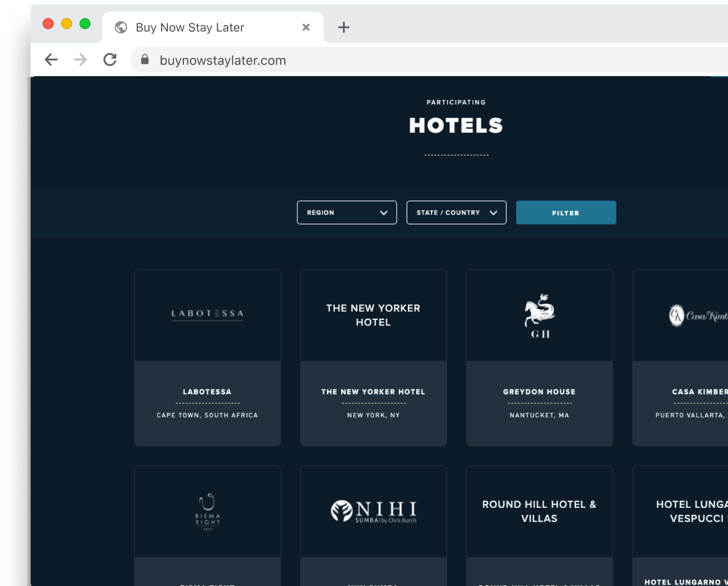Click The New Yorker Hotel logo text

pyautogui.click(x=374, y=315)
